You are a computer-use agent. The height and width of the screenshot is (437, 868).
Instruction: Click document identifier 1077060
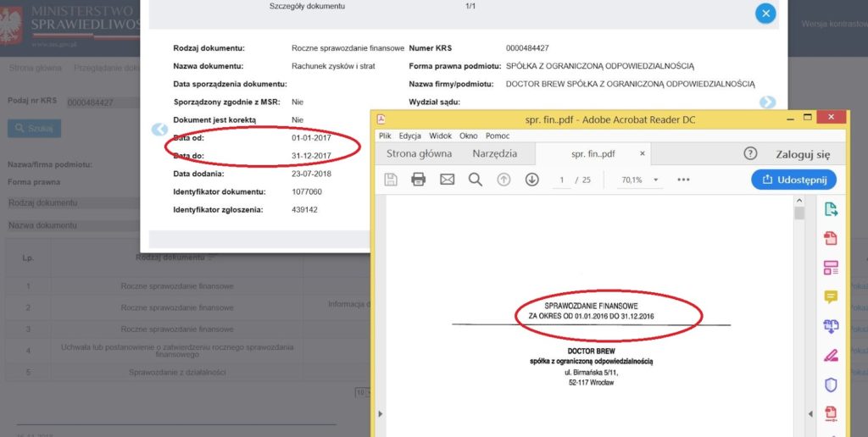click(x=306, y=192)
